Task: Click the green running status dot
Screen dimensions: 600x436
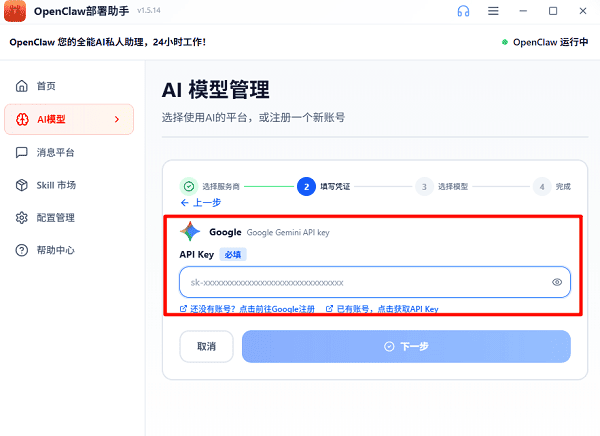Action: tap(505, 42)
